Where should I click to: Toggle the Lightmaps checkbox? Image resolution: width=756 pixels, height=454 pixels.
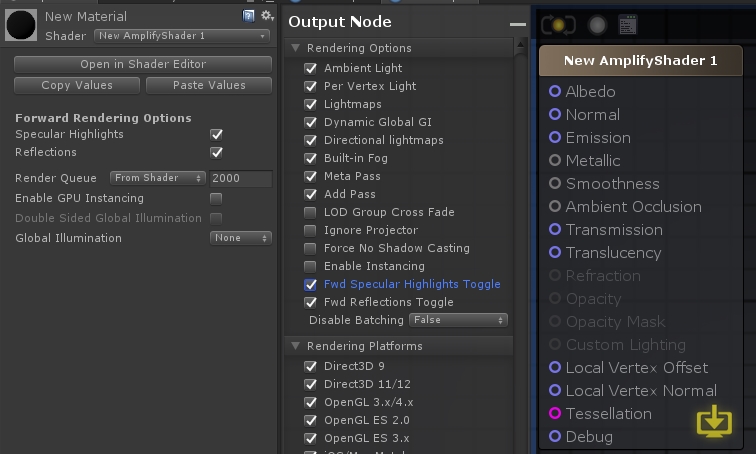310,105
